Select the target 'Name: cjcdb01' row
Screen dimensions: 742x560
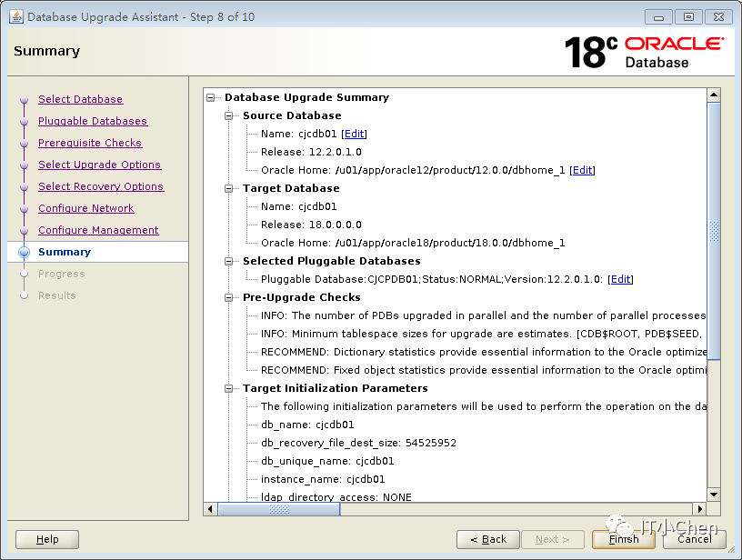pyautogui.click(x=298, y=206)
